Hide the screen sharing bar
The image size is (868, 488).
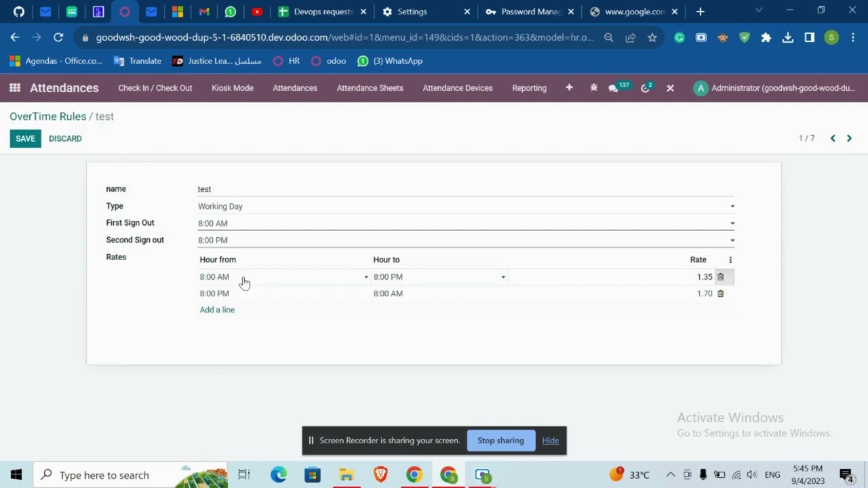tap(551, 441)
